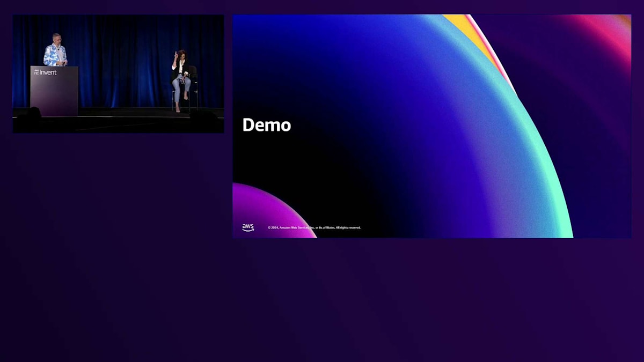Viewport: 644px width, 362px height.
Task: Click the copyright notice on the slide
Action: coord(314,227)
